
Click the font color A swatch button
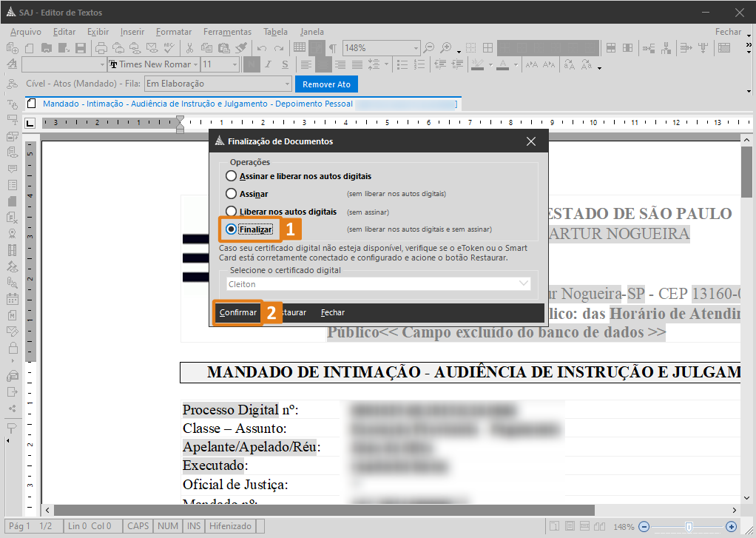coord(503,64)
